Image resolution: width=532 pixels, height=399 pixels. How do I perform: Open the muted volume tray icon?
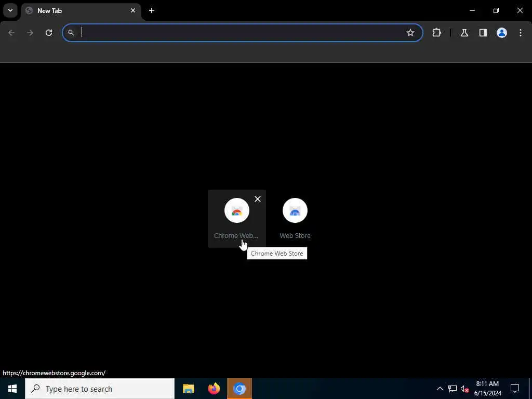tap(464, 389)
